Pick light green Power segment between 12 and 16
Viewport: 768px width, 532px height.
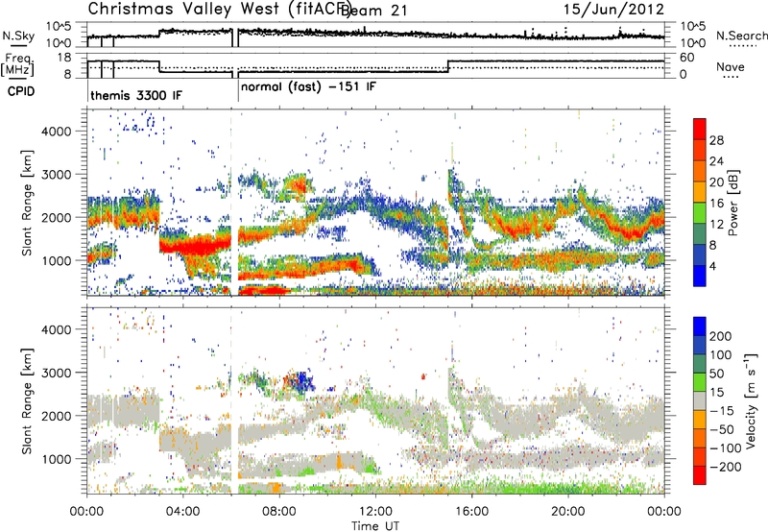(x=700, y=213)
